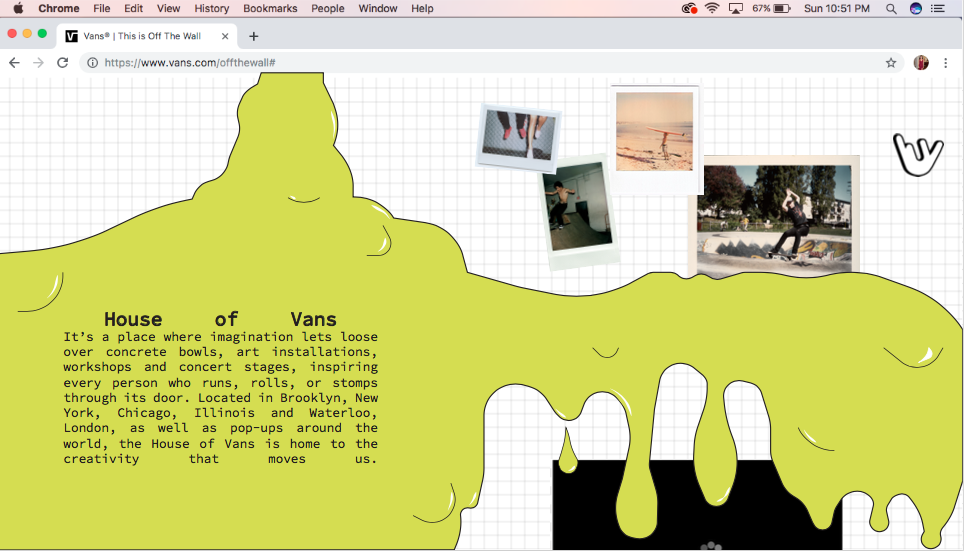The image size is (964, 551).
Task: Click the House of Vans heading
Action: [x=220, y=319]
